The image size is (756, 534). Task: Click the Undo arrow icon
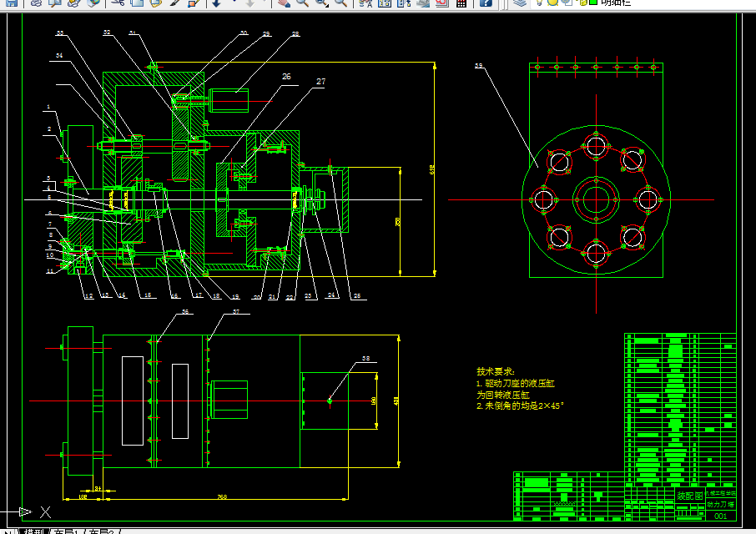[x=216, y=3]
